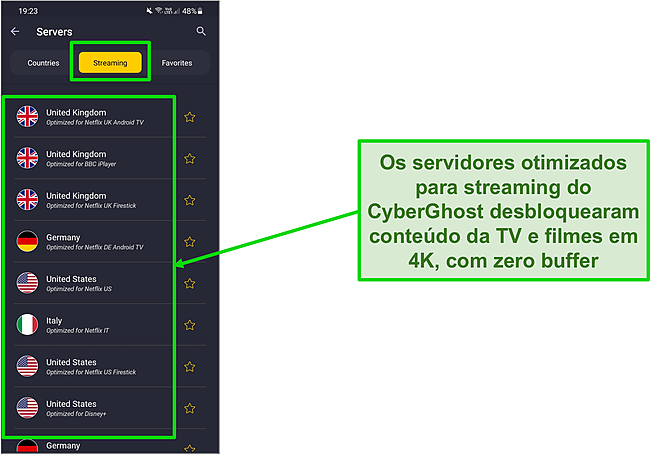Open the Favorites tab
This screenshot has height=454, width=650.
[x=177, y=63]
